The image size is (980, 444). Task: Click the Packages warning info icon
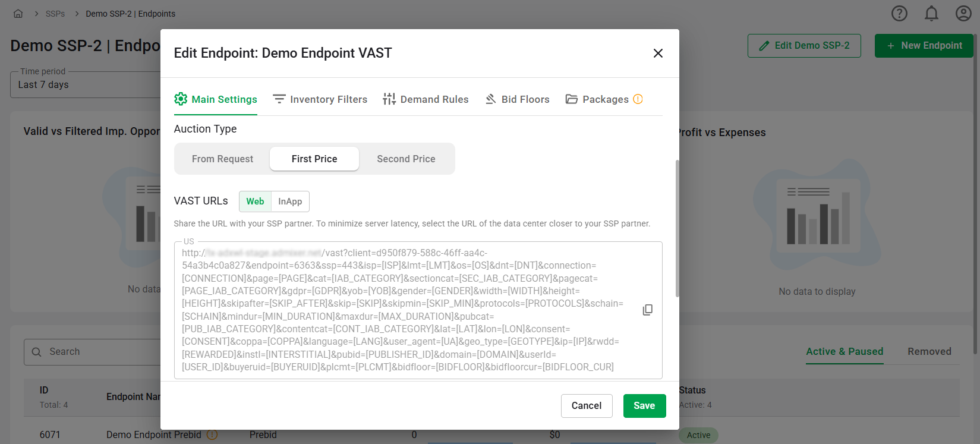click(x=638, y=99)
